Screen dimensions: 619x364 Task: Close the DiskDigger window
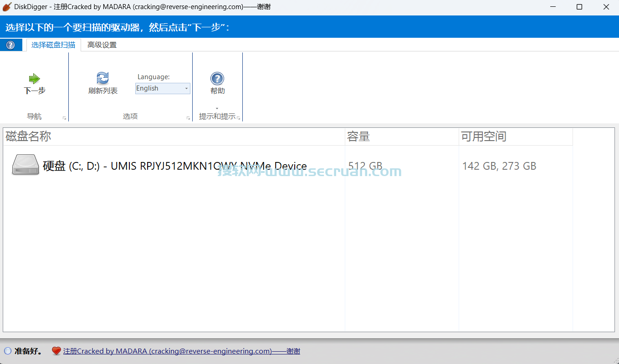click(x=606, y=7)
